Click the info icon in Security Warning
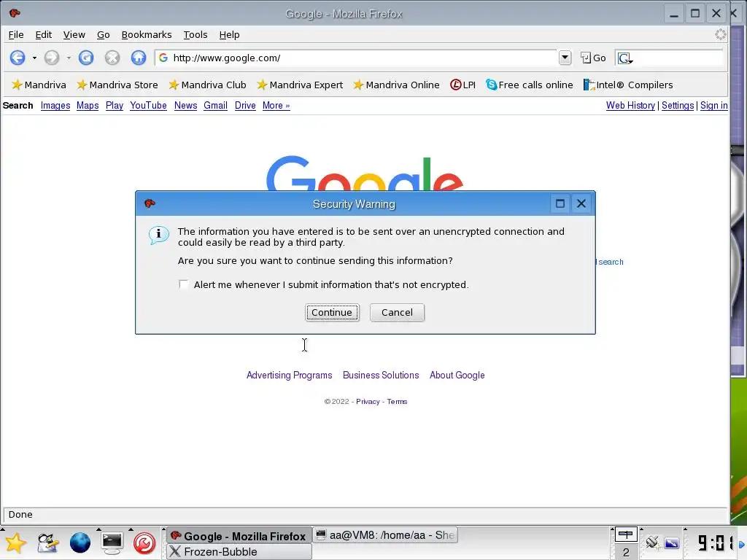Viewport: 747px width, 560px height. [158, 235]
